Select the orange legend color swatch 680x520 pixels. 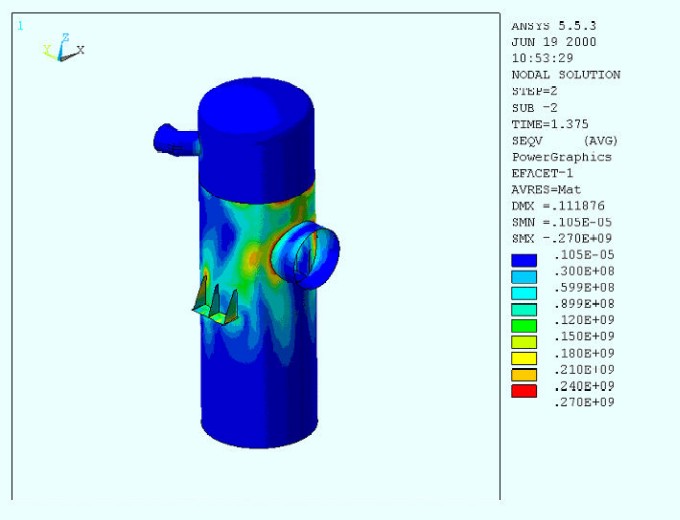pos(524,374)
